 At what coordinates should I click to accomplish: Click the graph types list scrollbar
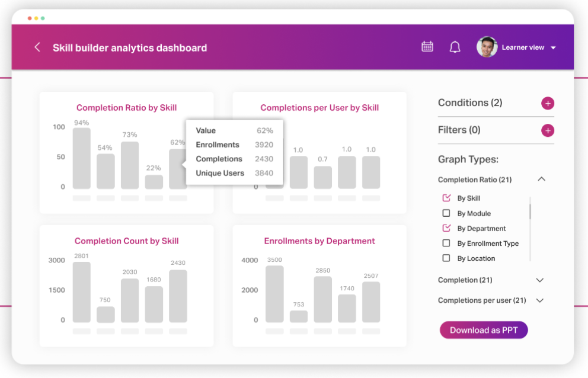[530, 212]
